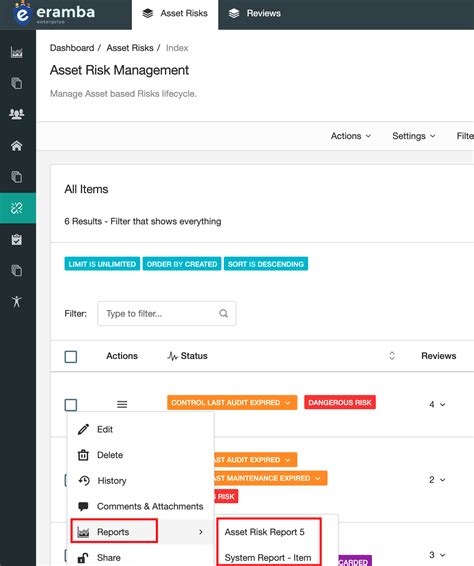Image resolution: width=474 pixels, height=566 pixels.
Task: Expand the Last Maintenance Expired status dropdown
Action: tap(271, 478)
